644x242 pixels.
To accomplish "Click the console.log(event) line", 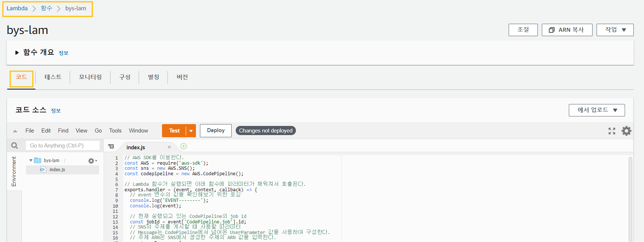I will (x=155, y=206).
